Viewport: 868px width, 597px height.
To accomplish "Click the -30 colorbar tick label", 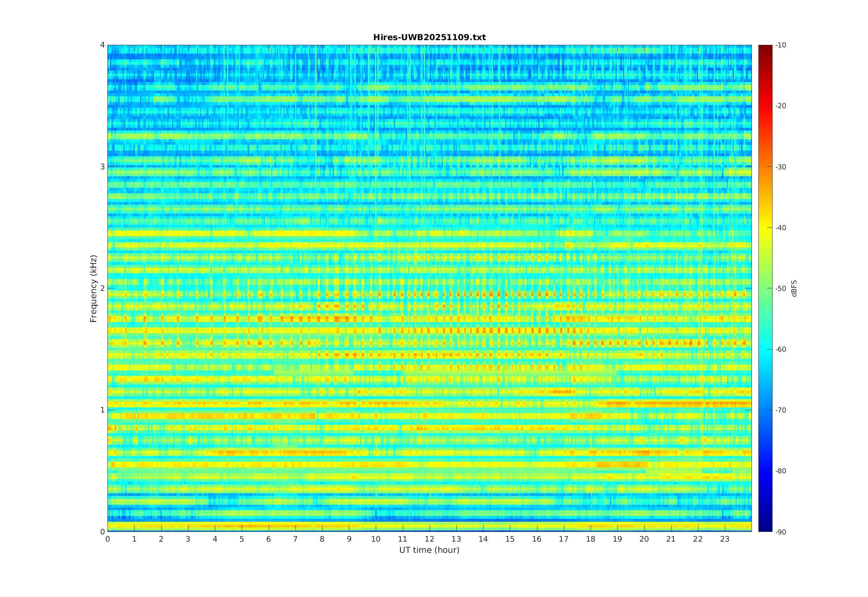I will [x=780, y=167].
